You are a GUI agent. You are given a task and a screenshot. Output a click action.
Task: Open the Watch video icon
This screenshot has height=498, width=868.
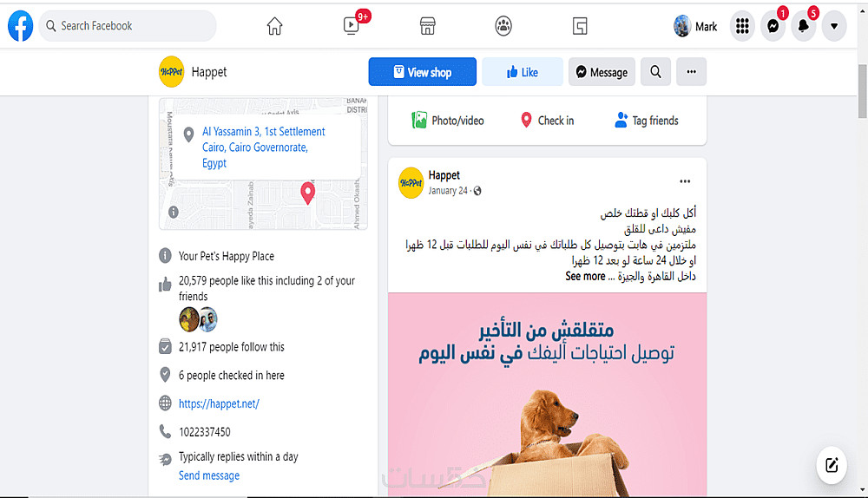point(351,26)
